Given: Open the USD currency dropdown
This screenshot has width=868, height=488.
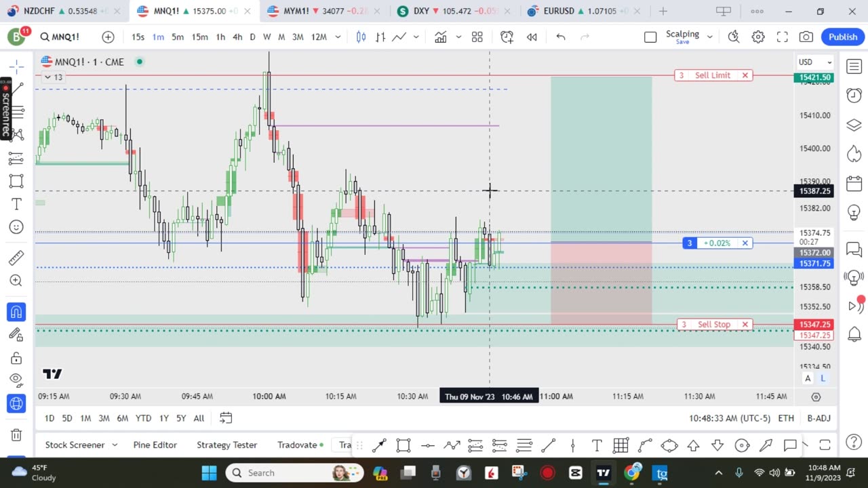Looking at the screenshot, I should point(815,62).
